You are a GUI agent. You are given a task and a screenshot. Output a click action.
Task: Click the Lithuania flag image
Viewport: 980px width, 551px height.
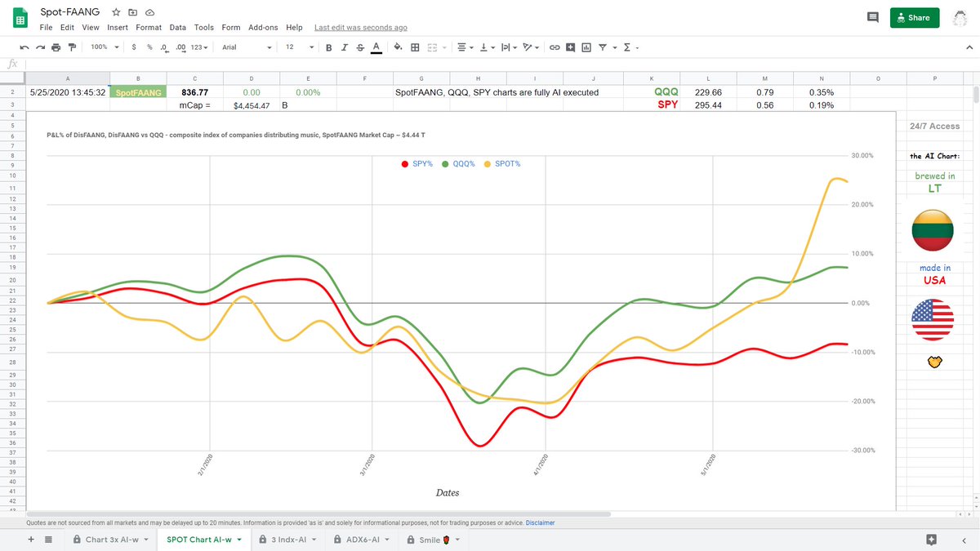[x=934, y=229]
